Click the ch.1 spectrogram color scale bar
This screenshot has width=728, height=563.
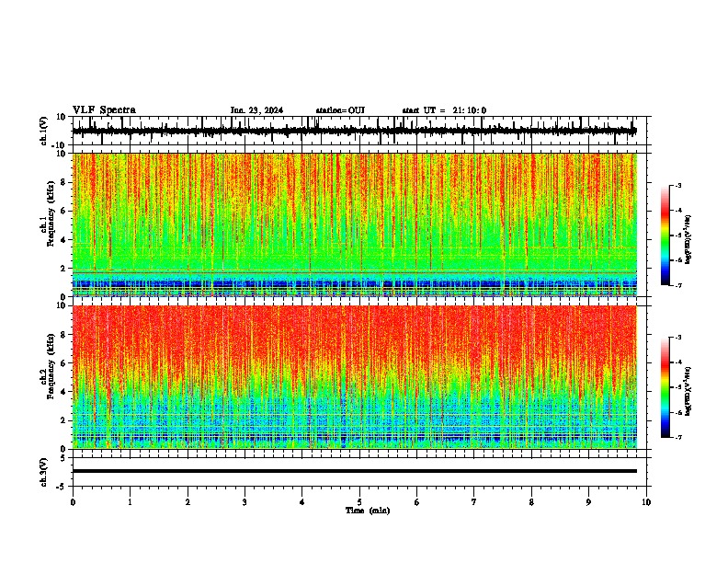pos(665,236)
